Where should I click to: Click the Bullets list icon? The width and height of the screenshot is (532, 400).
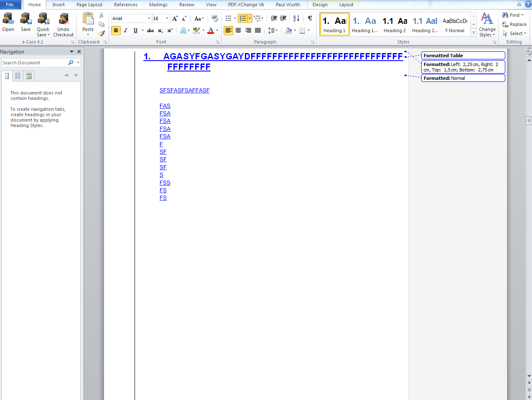coord(229,18)
